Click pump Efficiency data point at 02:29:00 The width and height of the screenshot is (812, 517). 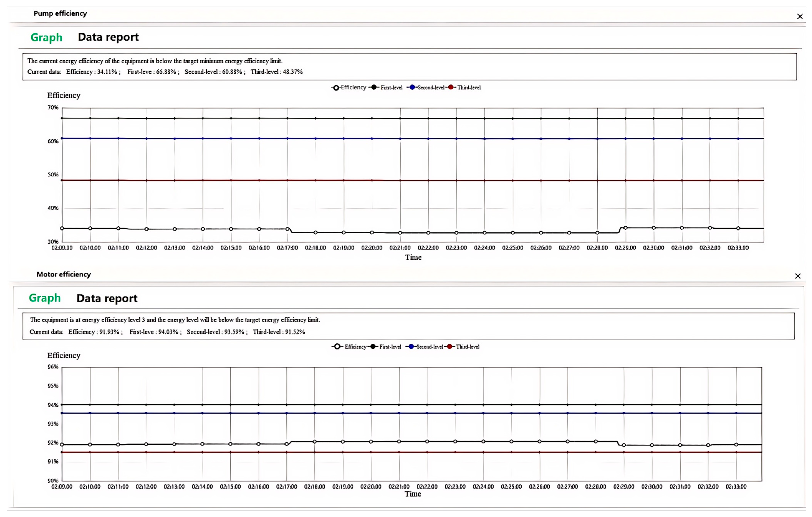coord(626,228)
